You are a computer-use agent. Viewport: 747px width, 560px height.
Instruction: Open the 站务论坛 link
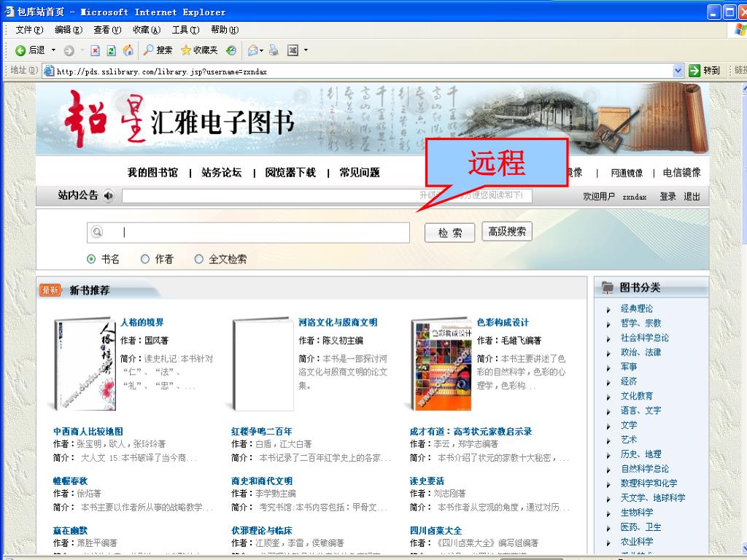[222, 172]
